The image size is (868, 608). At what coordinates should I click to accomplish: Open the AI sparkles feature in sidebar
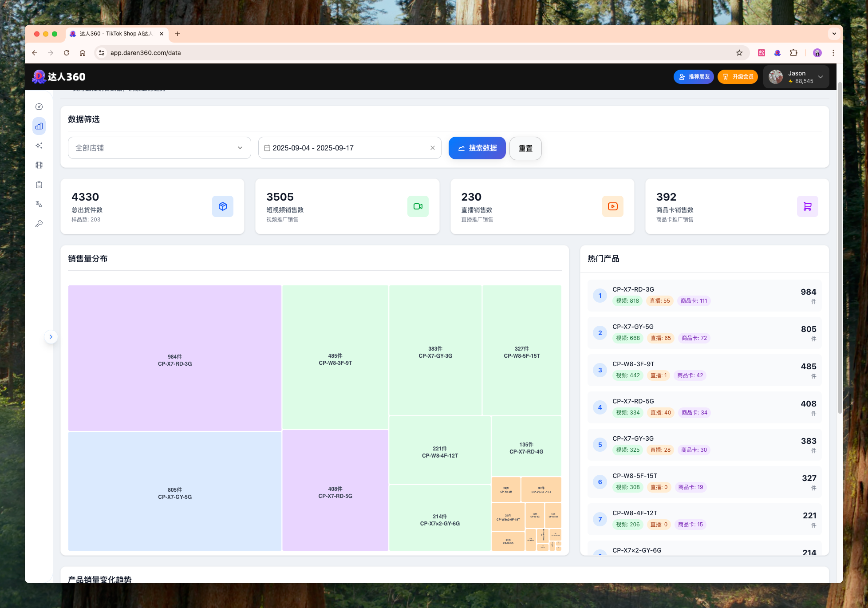click(x=39, y=146)
